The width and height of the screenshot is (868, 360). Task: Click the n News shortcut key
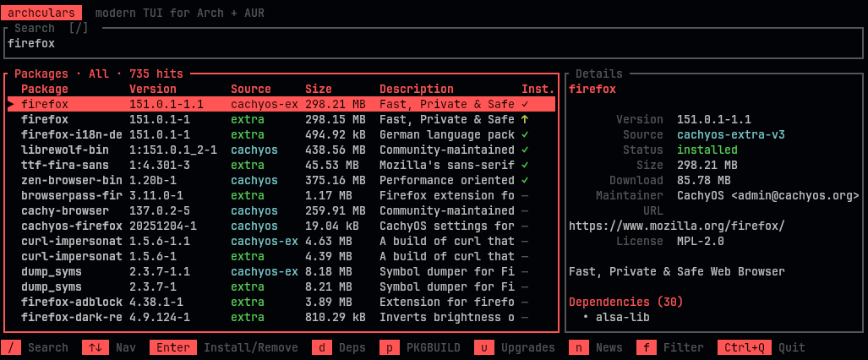point(579,348)
